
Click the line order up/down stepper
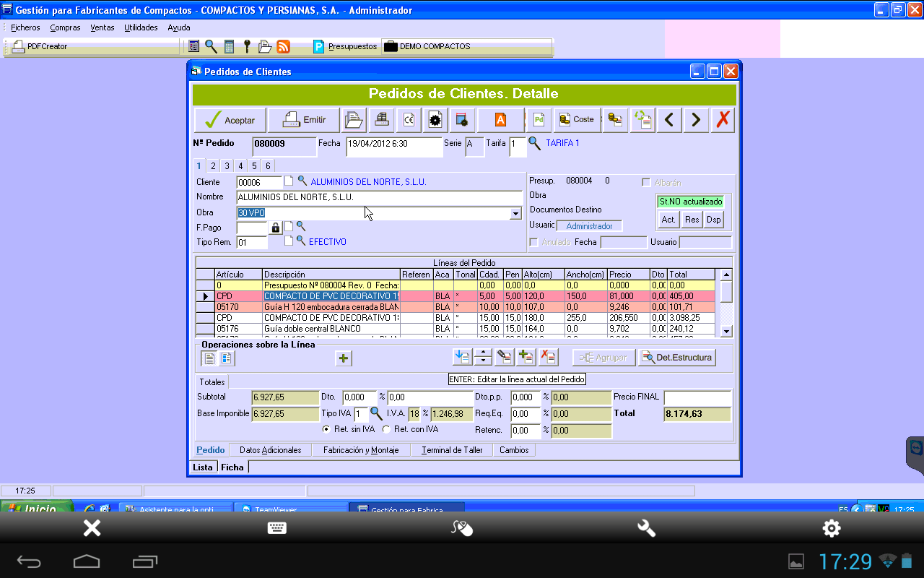click(x=483, y=357)
